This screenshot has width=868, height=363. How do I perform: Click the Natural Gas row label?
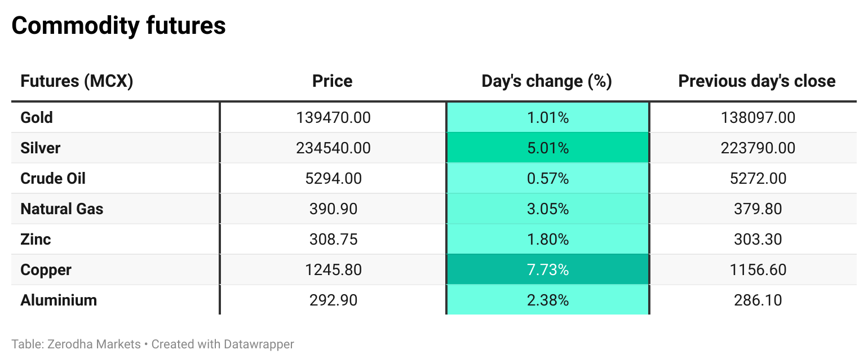(62, 209)
